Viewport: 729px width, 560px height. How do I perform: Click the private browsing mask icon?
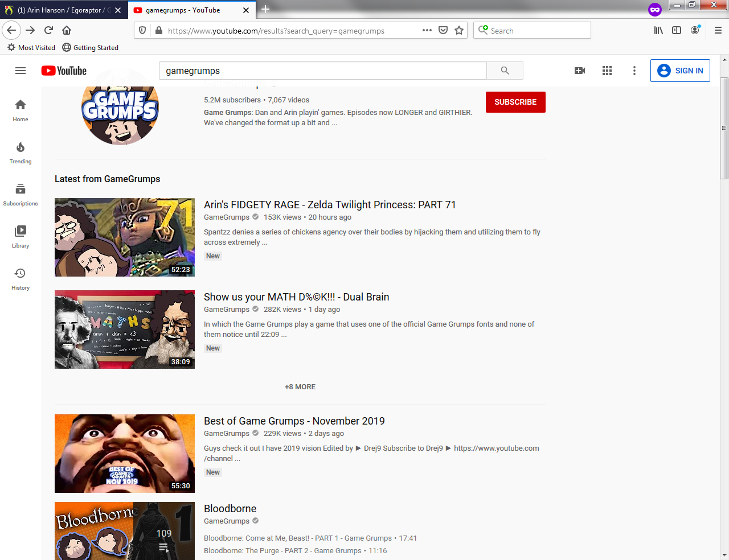click(x=655, y=10)
